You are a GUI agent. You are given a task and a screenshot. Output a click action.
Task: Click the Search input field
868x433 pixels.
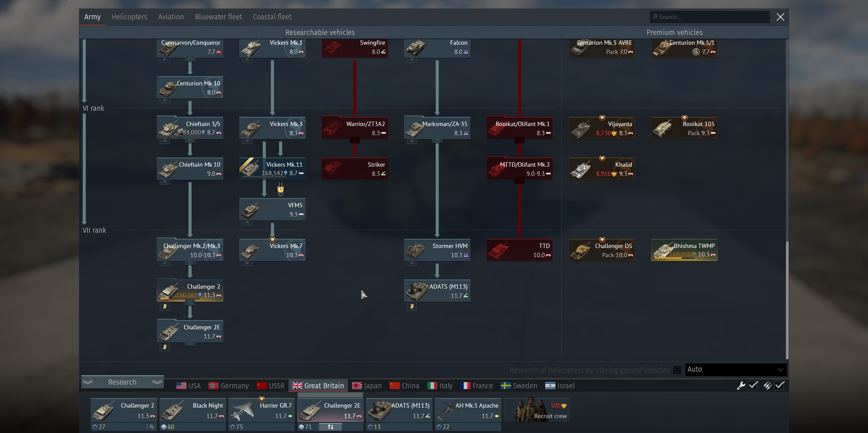pos(710,17)
